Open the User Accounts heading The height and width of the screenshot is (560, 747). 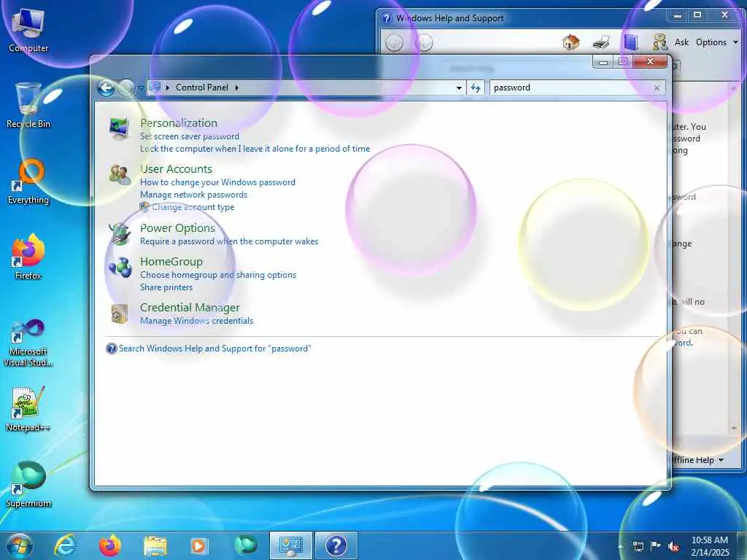(x=177, y=169)
